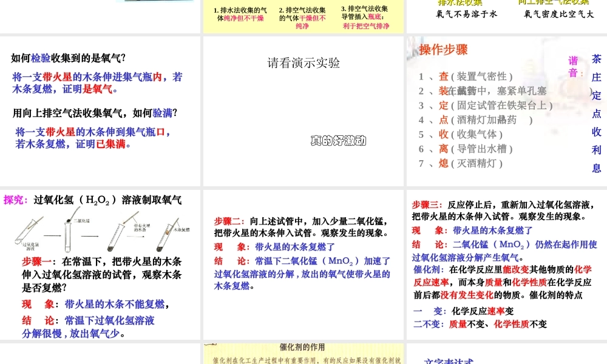Click the red 步骤一 label
The height and width of the screenshot is (364, 607).
coord(39,261)
